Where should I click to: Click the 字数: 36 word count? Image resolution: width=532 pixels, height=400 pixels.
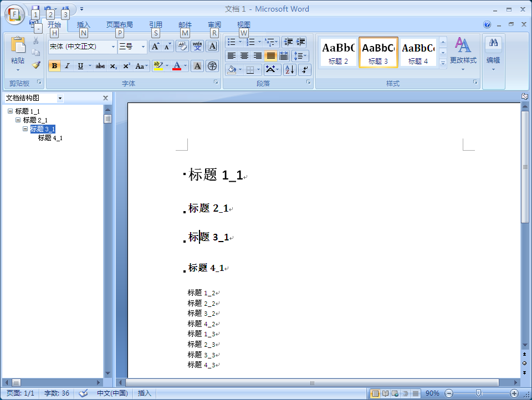pyautogui.click(x=57, y=393)
